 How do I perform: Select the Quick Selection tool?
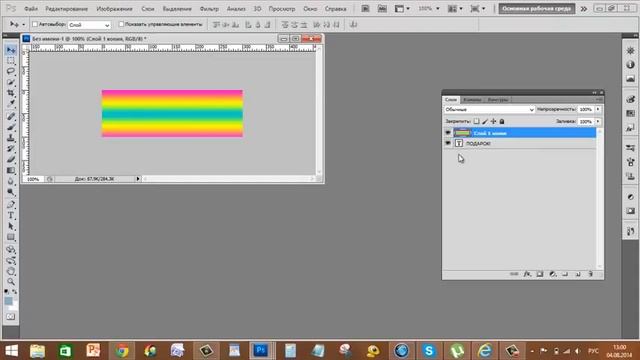[11, 82]
